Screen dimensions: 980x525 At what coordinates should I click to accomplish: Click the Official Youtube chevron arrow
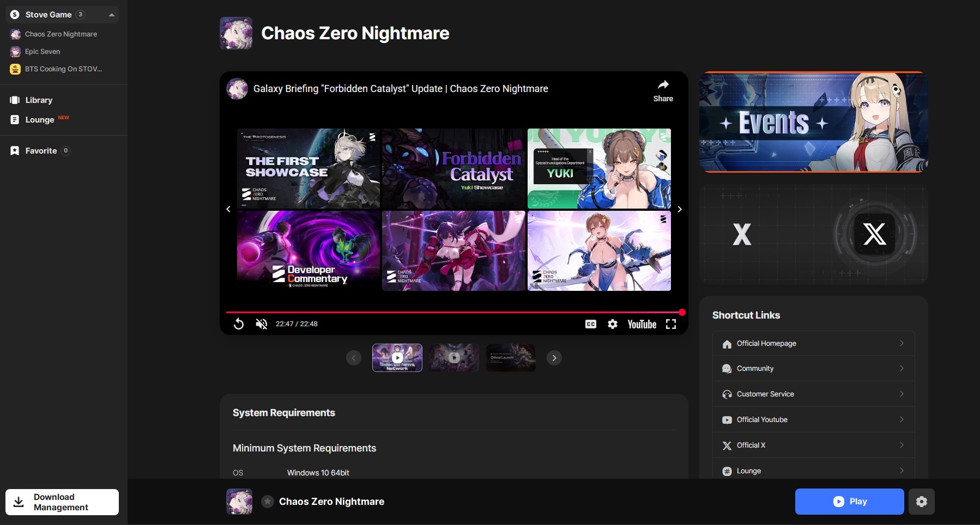tap(902, 419)
